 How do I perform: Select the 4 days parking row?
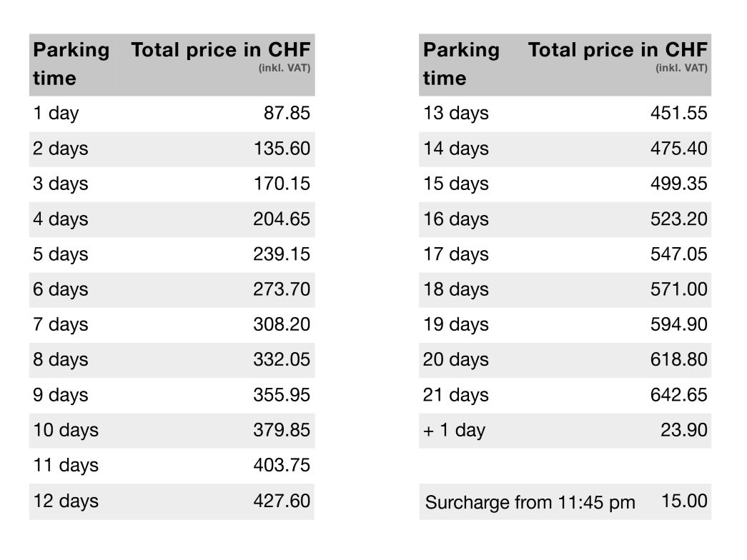coord(172,219)
